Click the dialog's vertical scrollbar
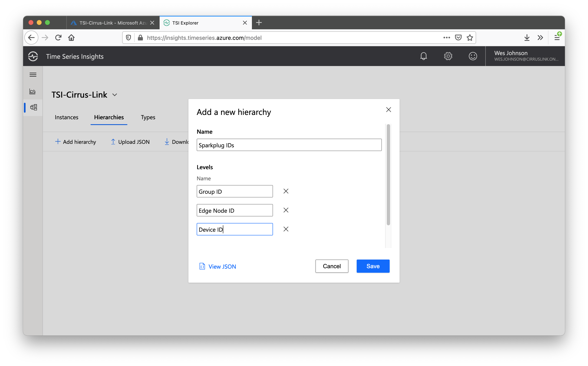 point(388,174)
